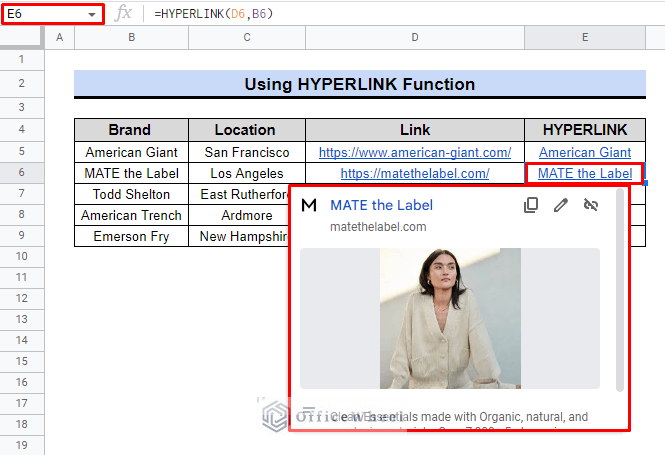Select column A header
This screenshot has height=455, width=665.
59,37
